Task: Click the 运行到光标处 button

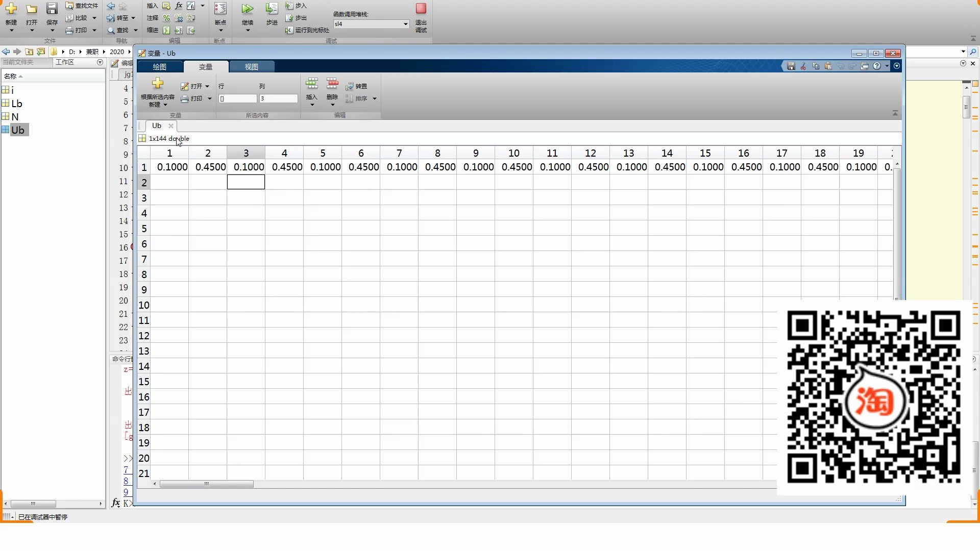Action: (x=308, y=30)
